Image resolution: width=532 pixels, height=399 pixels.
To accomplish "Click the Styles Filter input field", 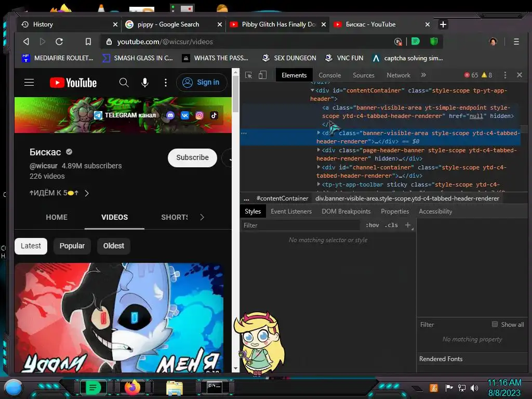I will [x=301, y=225].
